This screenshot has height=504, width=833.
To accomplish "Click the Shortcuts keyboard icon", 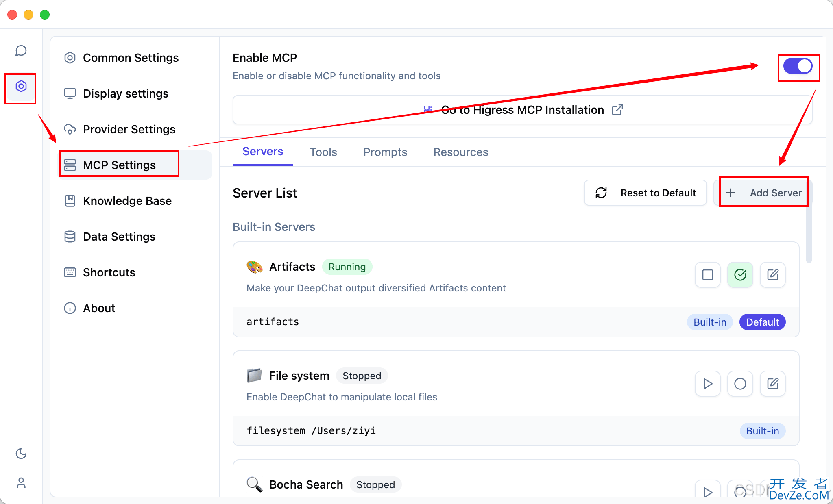I will coord(70,272).
